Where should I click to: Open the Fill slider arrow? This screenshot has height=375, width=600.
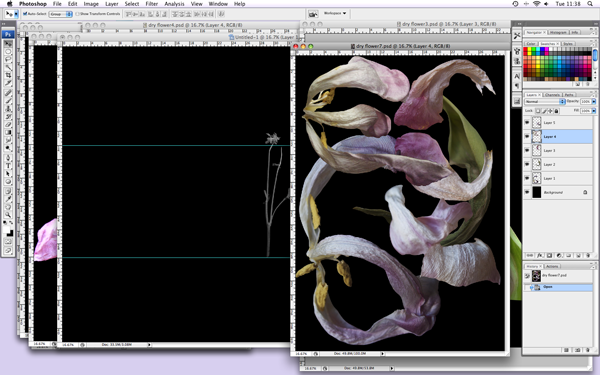pos(594,111)
